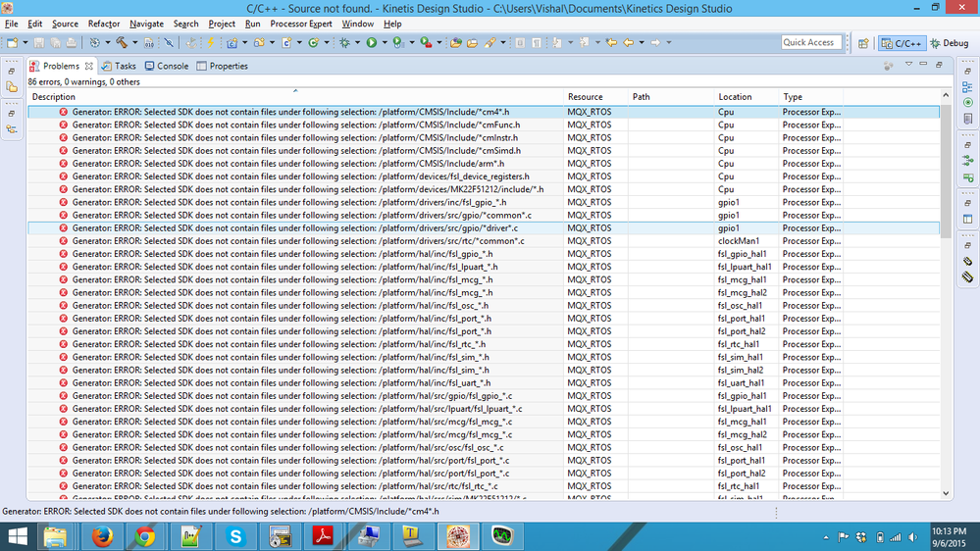Open the File menu
980x551 pixels.
click(11, 24)
